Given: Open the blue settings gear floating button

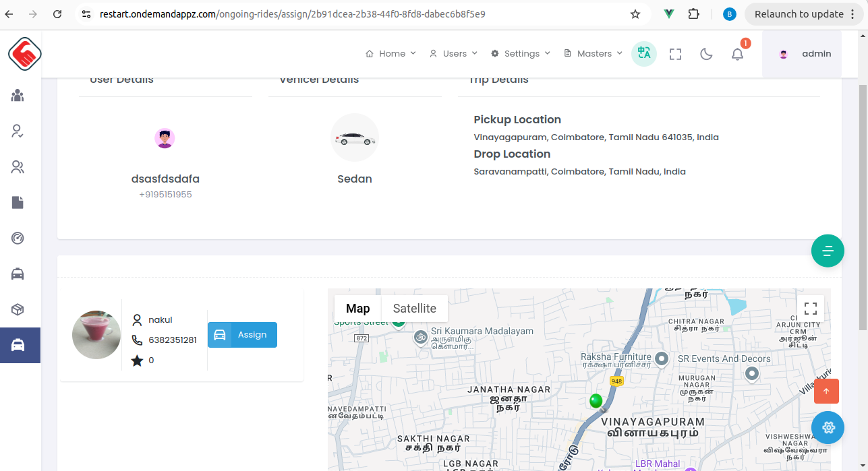Looking at the screenshot, I should [x=828, y=427].
